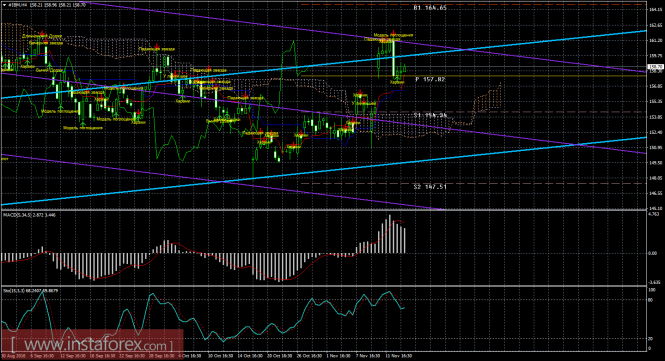
Task: Select the P 157.82 pivot level label
Action: click(x=430, y=79)
